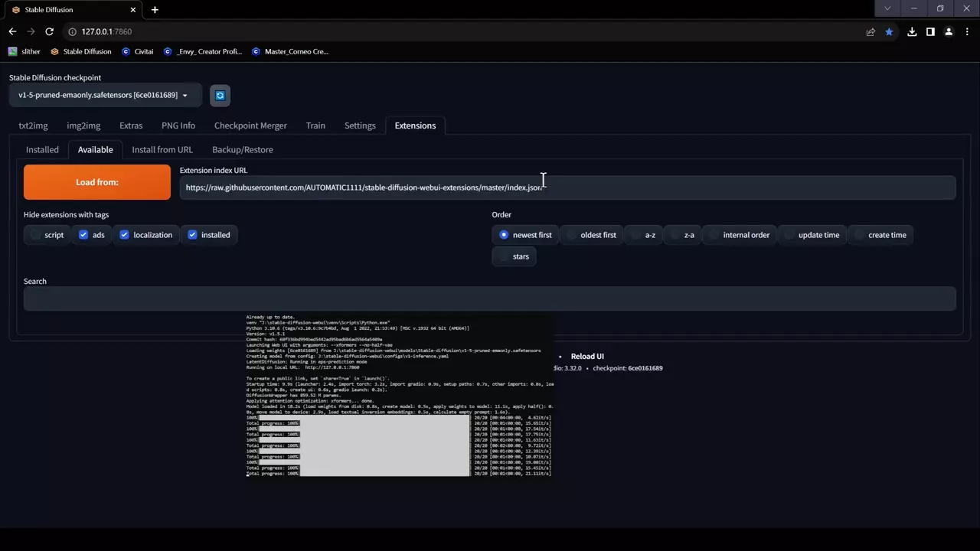This screenshot has width=980, height=551.
Task: Open new browser tab with plus icon
Action: [155, 10]
